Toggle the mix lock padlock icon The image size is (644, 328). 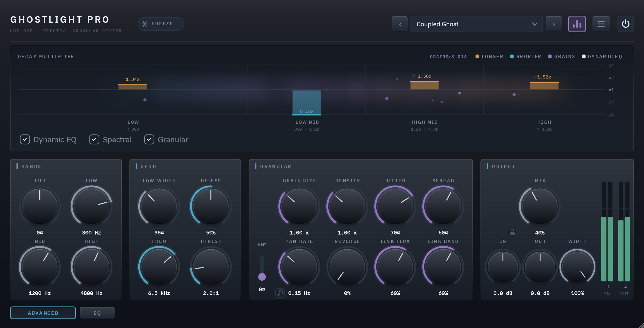pyautogui.click(x=512, y=232)
